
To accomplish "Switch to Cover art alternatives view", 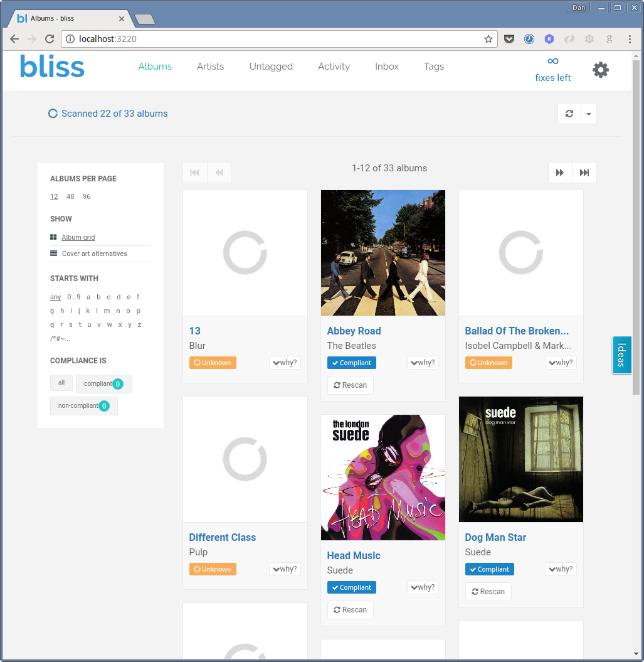I will 95,254.
